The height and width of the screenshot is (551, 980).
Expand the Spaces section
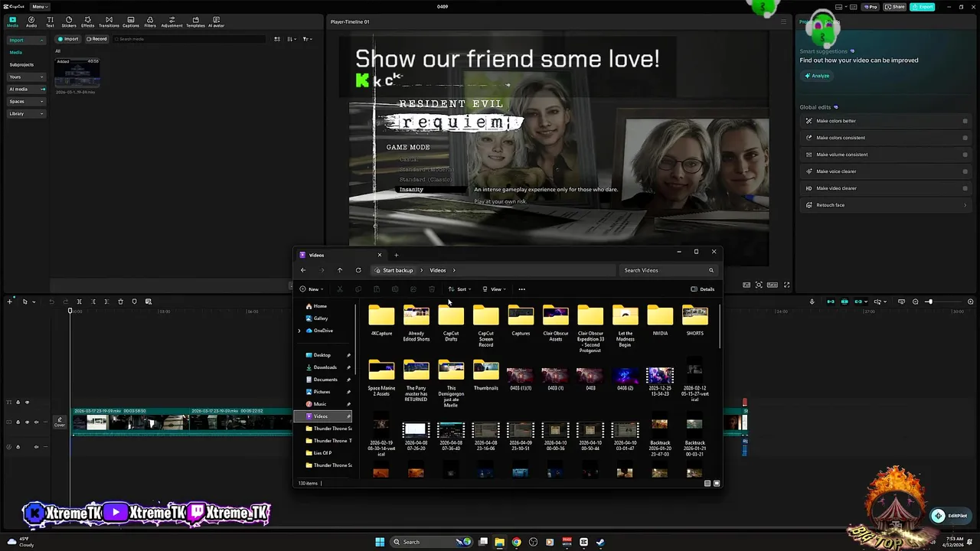click(x=25, y=101)
